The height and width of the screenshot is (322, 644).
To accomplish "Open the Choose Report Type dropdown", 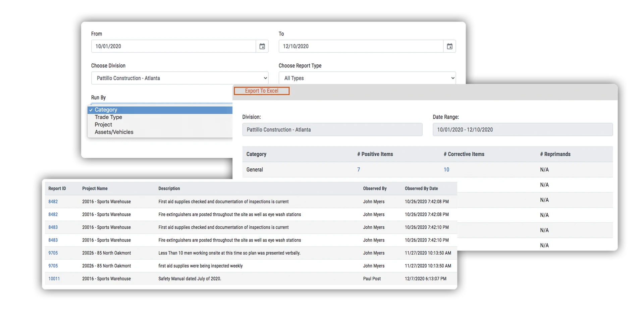I will tap(367, 78).
